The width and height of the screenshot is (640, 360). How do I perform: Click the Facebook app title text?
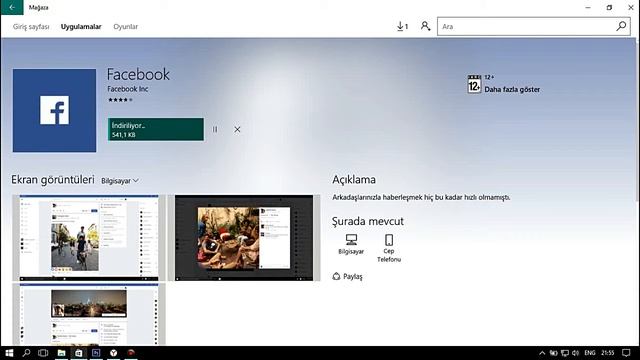click(138, 74)
